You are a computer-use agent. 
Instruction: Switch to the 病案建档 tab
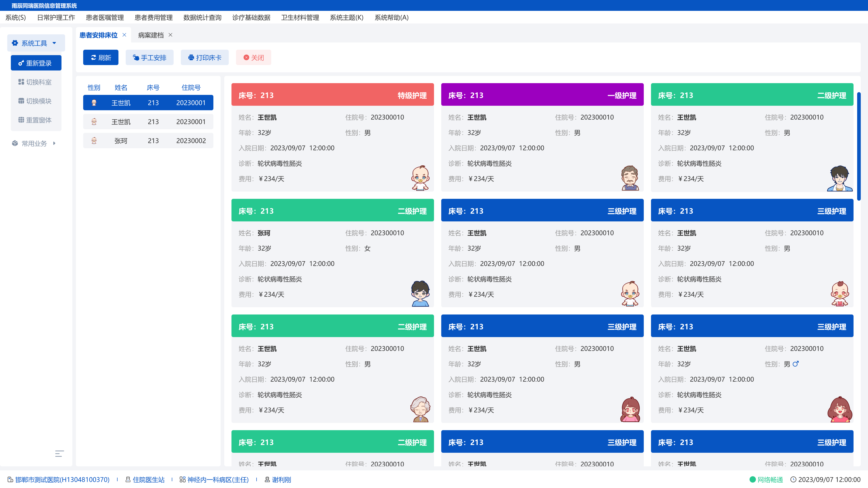click(151, 35)
